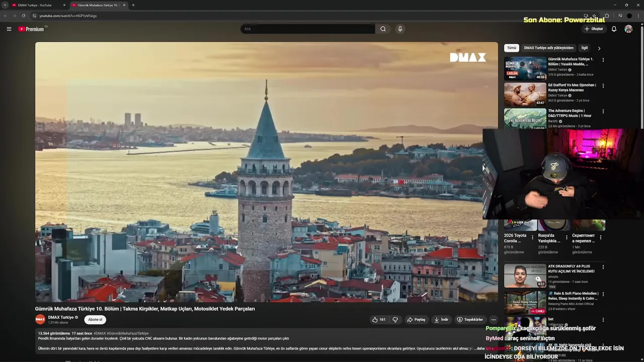
Task: Go forward in browser history
Action: pos(14,16)
